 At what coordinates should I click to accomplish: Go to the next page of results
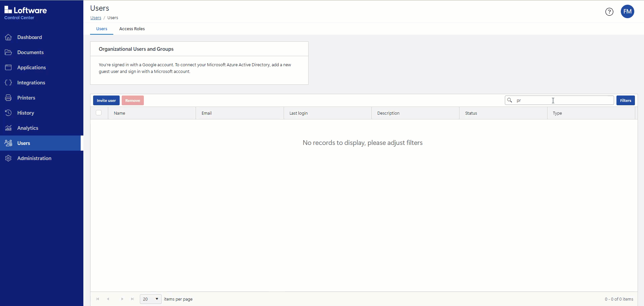[122, 299]
